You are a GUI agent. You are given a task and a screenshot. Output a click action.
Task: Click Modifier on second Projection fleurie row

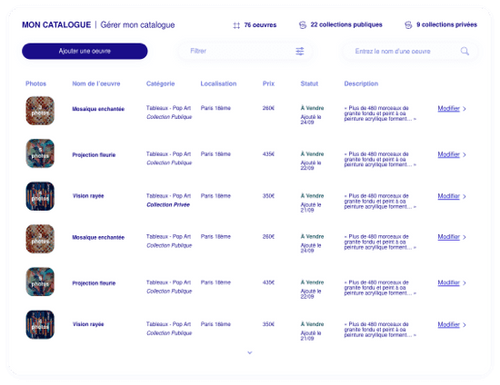(x=449, y=283)
